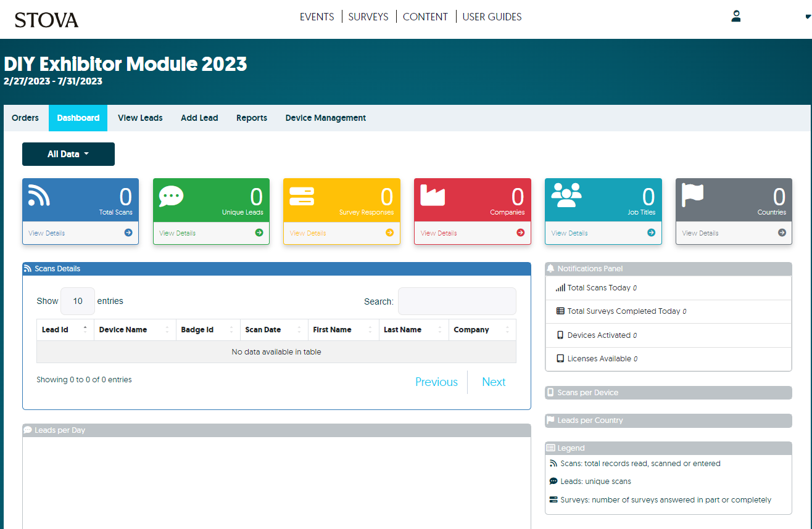
Task: Sort table by Last Name column
Action: pos(413,330)
